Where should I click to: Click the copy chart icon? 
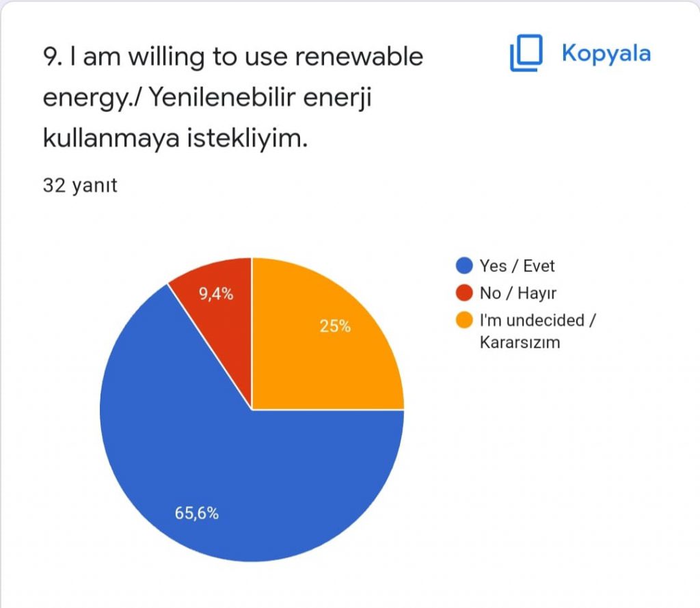[x=526, y=54]
